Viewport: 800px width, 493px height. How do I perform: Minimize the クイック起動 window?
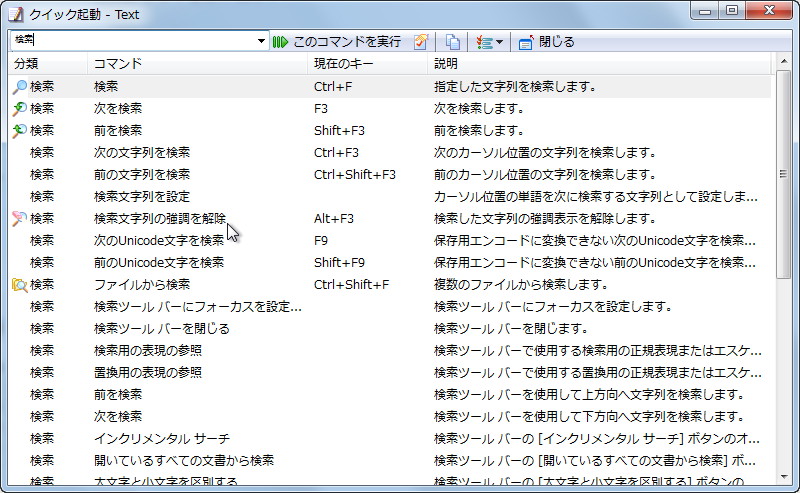pyautogui.click(x=706, y=10)
